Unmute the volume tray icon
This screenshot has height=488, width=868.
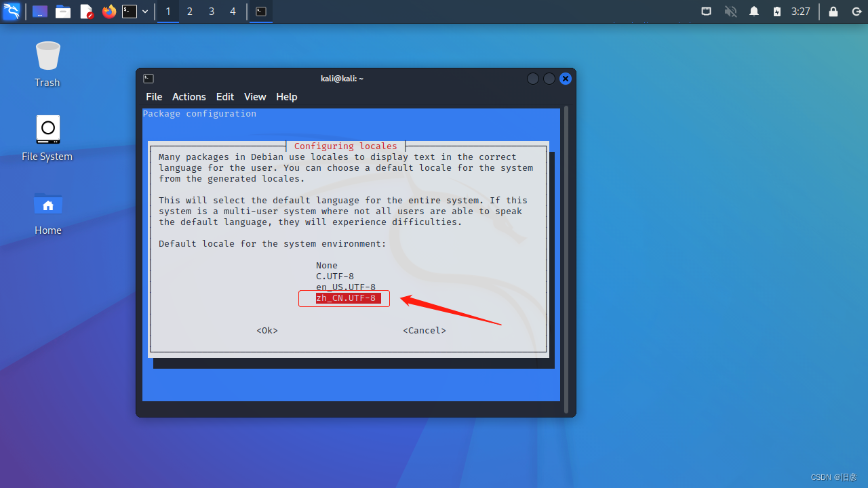coord(730,12)
